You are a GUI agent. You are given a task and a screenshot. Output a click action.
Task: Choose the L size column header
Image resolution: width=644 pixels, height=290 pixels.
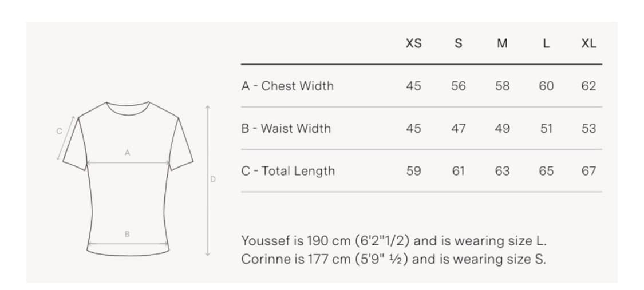tap(546, 43)
